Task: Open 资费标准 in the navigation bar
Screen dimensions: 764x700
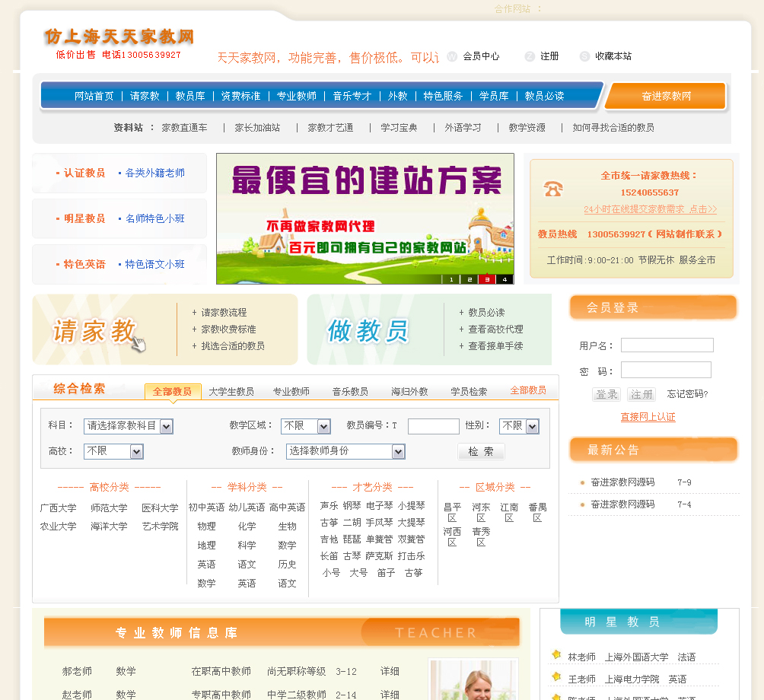Action: (240, 96)
